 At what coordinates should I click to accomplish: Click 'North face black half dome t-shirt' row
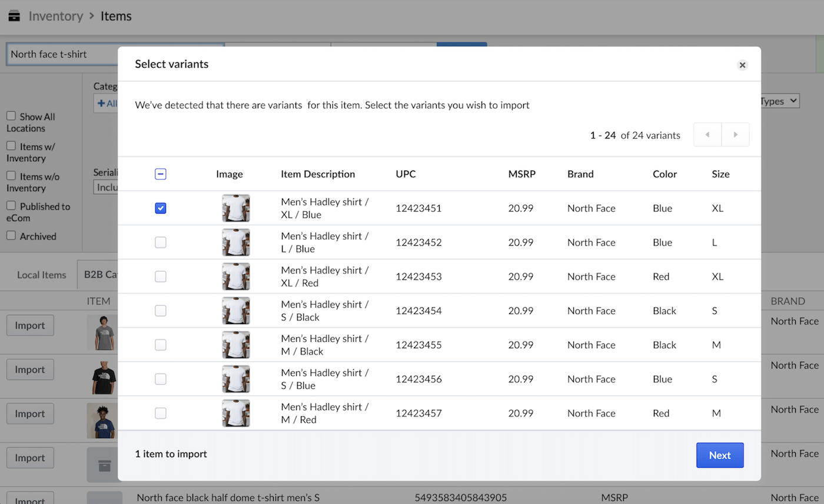point(228,498)
